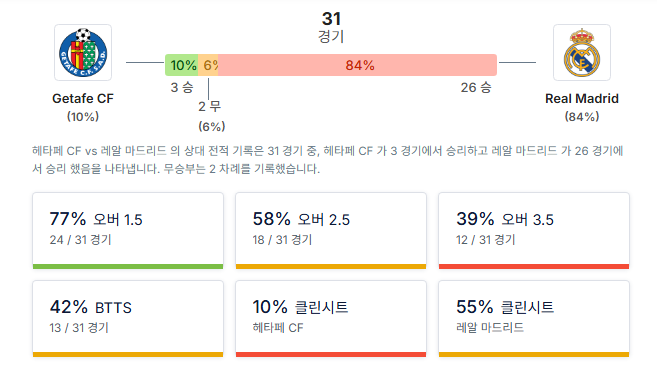
Task: Click the 2 무 draws label
Action: 210,106
